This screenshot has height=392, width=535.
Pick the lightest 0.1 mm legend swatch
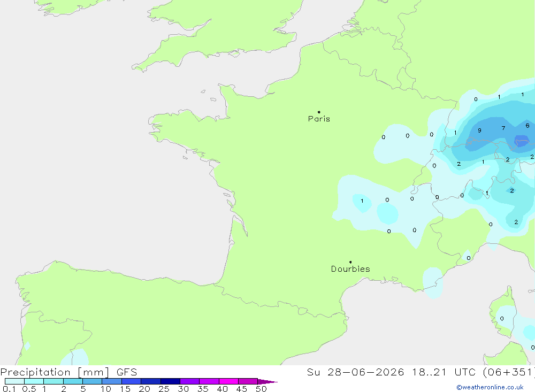click(14, 381)
